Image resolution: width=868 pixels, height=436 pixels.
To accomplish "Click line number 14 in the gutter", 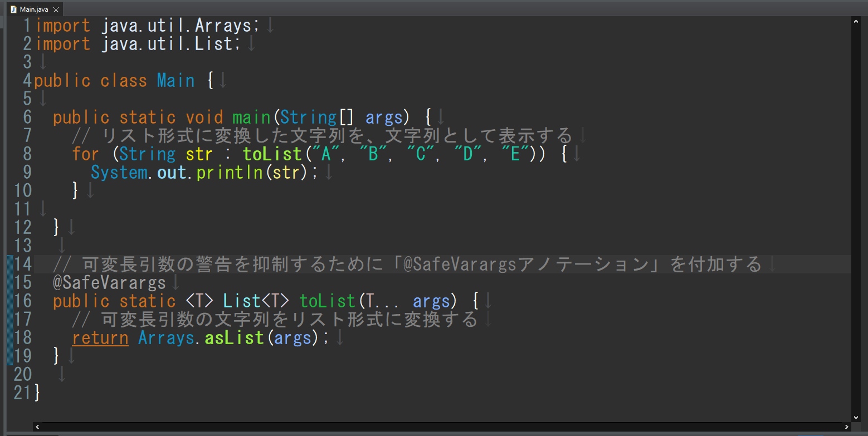I will [x=23, y=263].
